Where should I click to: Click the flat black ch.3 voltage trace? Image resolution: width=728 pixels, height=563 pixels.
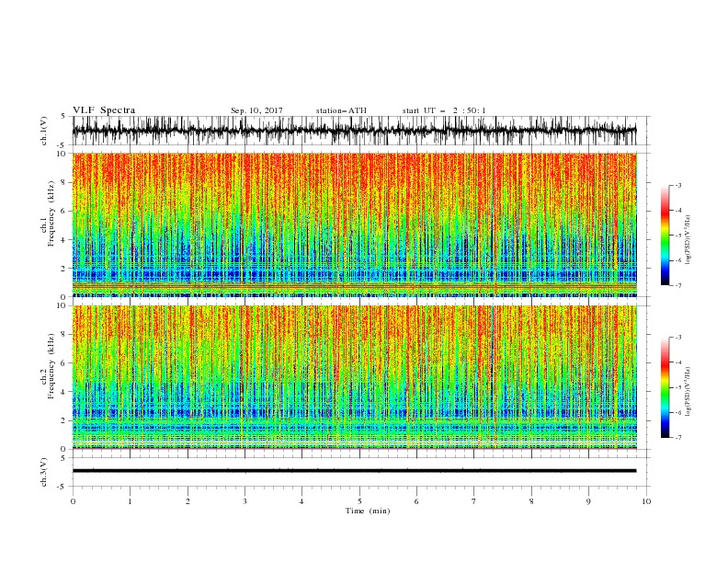click(354, 471)
